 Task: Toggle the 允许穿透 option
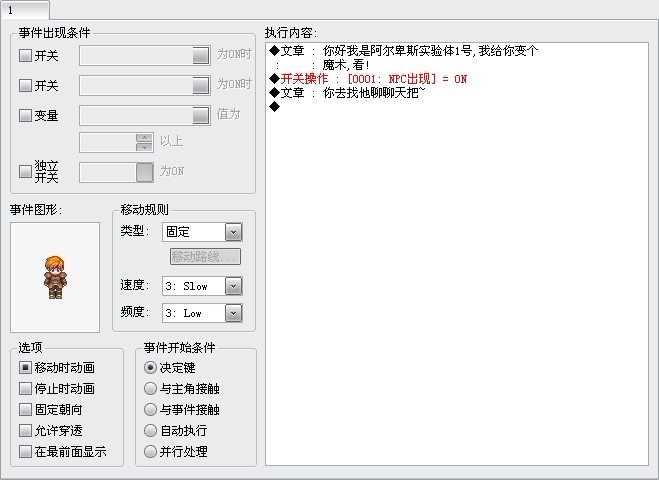tap(51, 430)
